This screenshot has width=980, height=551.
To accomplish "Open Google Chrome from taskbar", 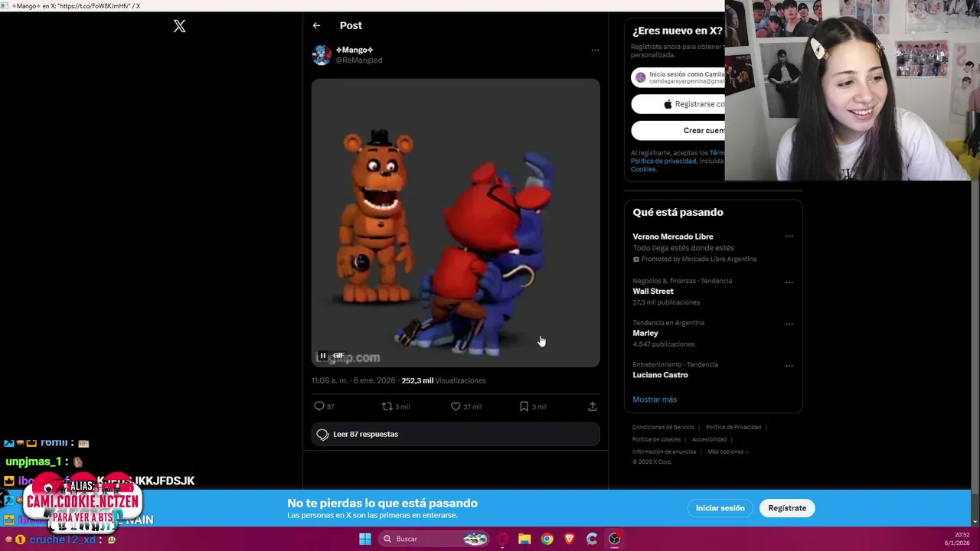I will click(547, 539).
